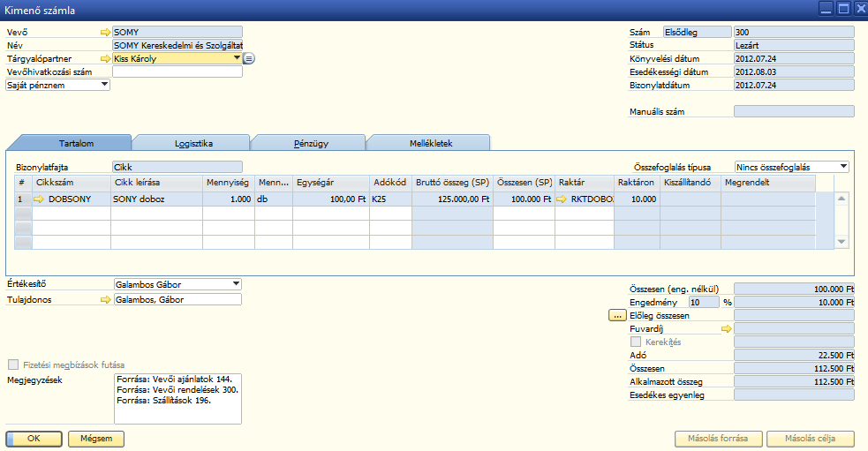Open the Összefoglalás típusa dropdown
868x451 pixels.
[843, 167]
